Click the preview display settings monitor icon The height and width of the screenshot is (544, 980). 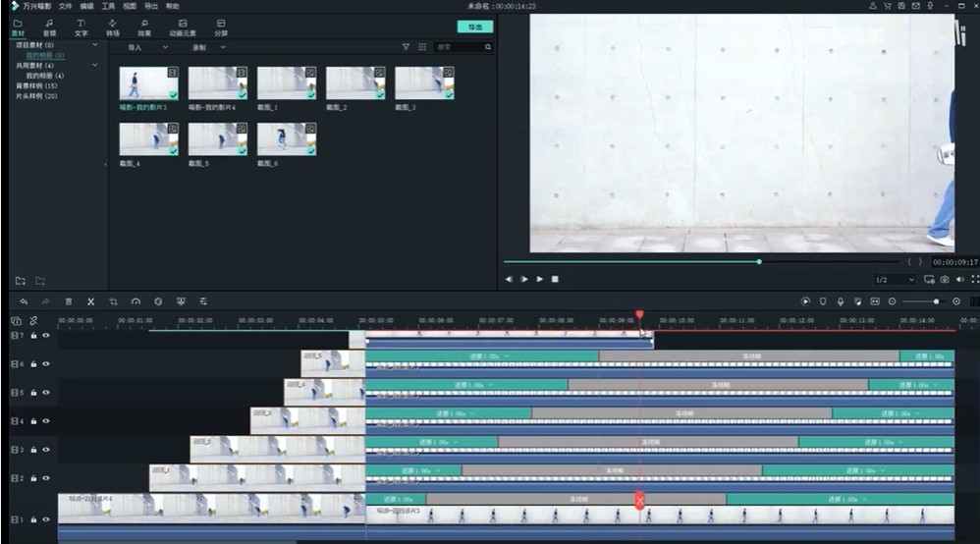(x=929, y=280)
